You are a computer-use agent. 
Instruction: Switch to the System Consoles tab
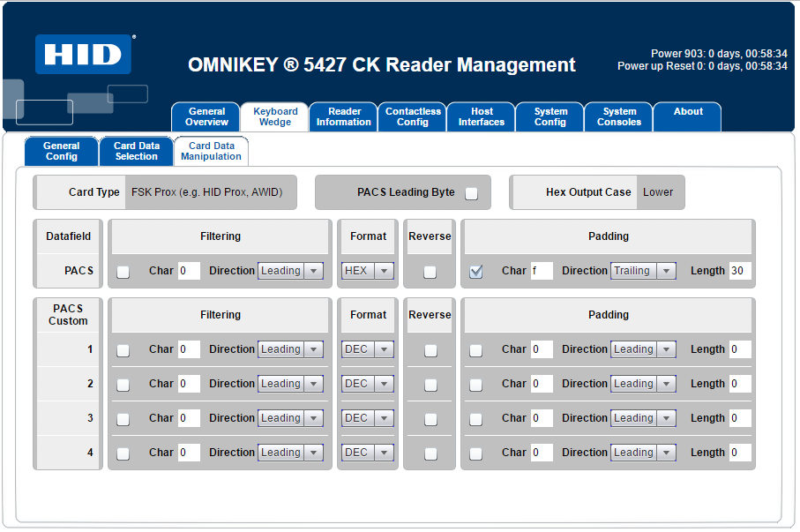tap(619, 117)
